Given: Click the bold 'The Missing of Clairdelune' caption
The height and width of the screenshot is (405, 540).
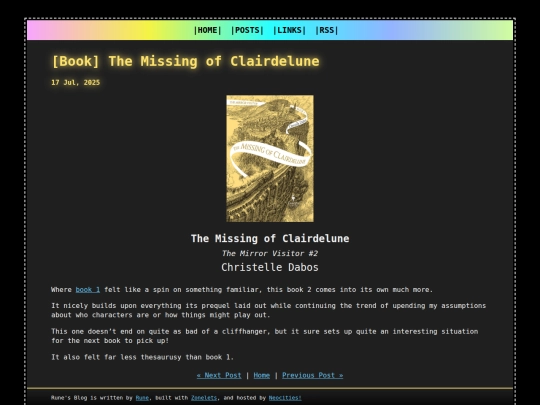Looking at the screenshot, I should click(270, 238).
